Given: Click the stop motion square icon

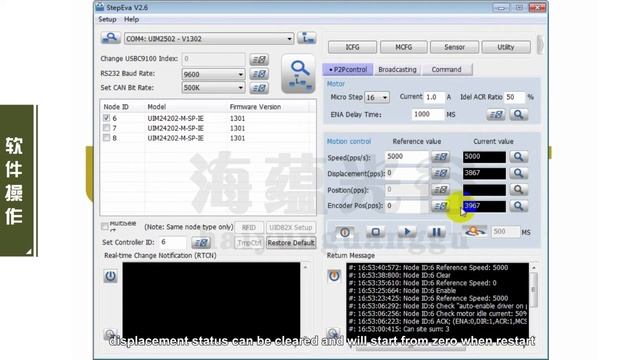Looking at the screenshot, I should click(376, 232).
